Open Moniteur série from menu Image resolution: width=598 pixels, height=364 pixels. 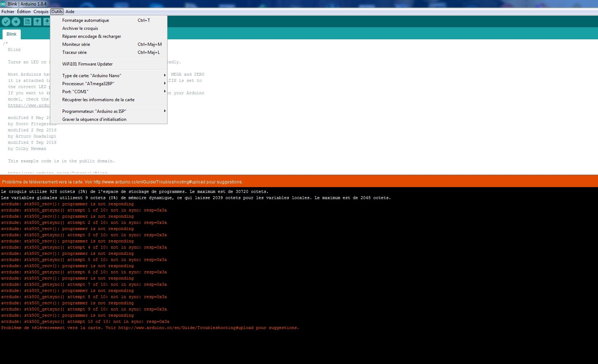point(109,44)
